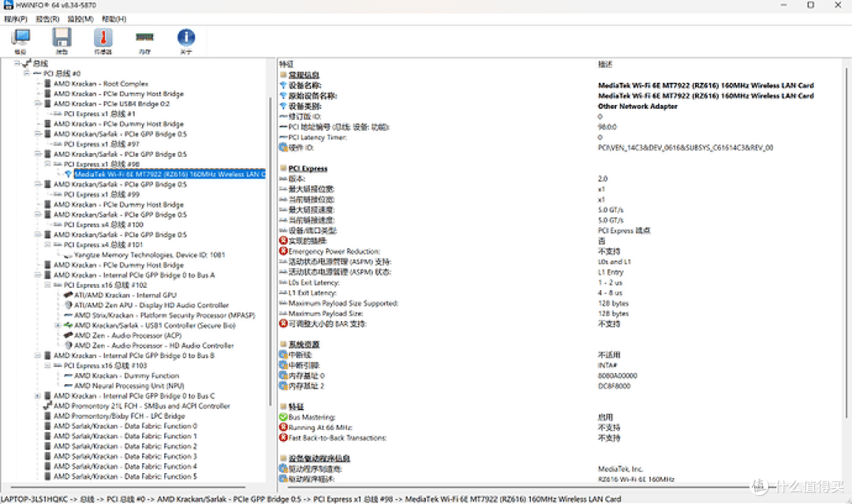Viewport: 852px width, 504px height.
Task: Click the HWiNFO app icon in the title bar
Action: (x=8, y=5)
